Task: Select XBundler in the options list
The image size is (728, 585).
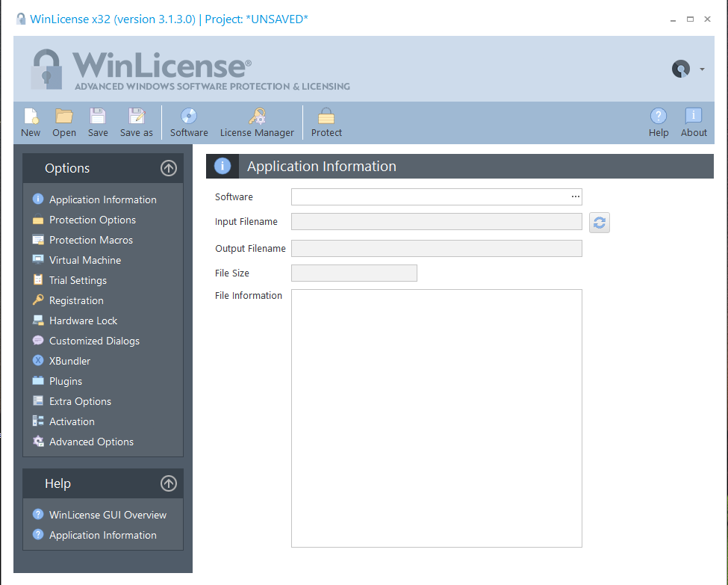Action: [69, 361]
